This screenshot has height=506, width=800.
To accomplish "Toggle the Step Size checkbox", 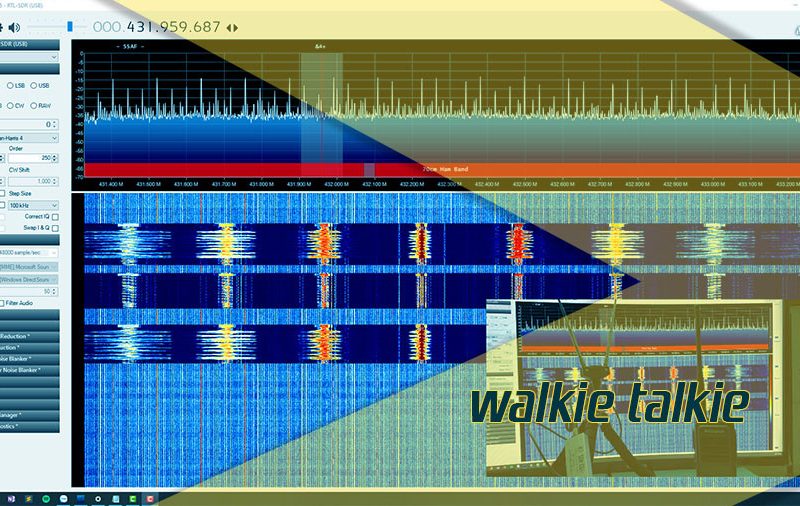I will (2, 193).
